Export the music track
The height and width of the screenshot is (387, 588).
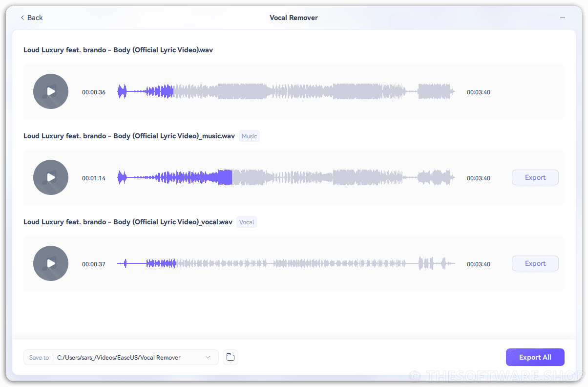click(535, 177)
